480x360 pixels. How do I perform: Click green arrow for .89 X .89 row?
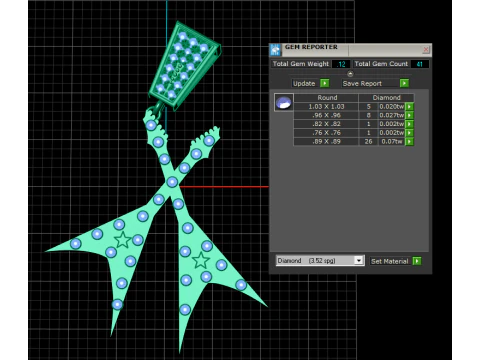coord(409,141)
